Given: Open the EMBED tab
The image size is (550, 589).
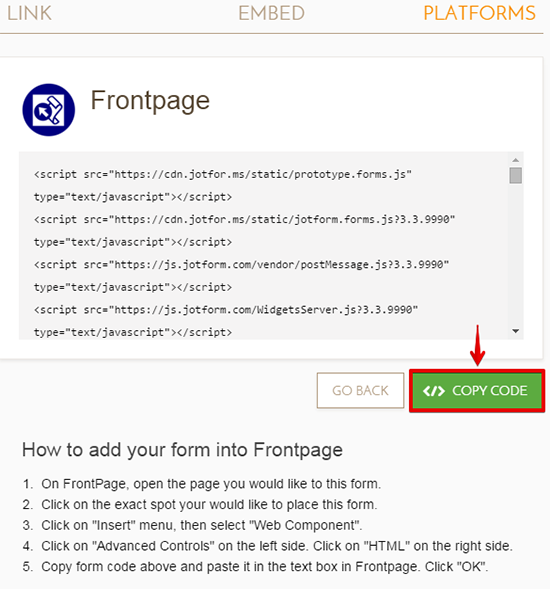Looking at the screenshot, I should (x=271, y=13).
